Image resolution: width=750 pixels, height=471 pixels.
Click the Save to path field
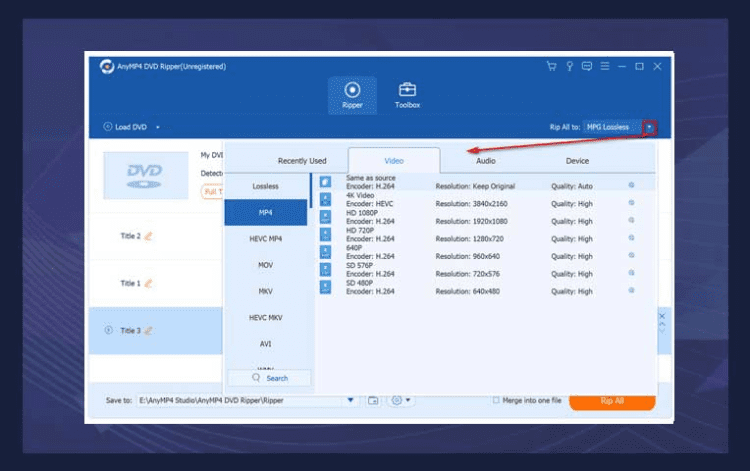pos(241,400)
